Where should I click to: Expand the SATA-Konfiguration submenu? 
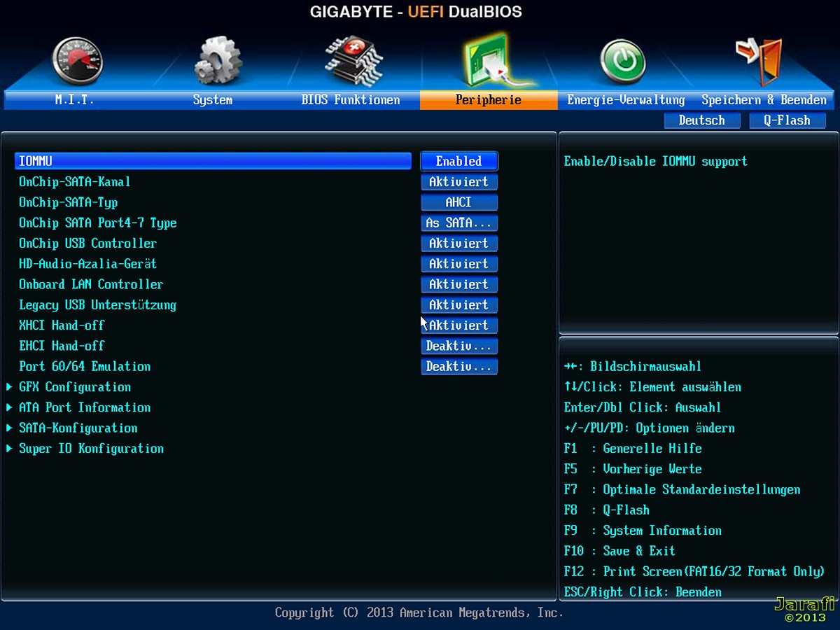click(x=78, y=428)
